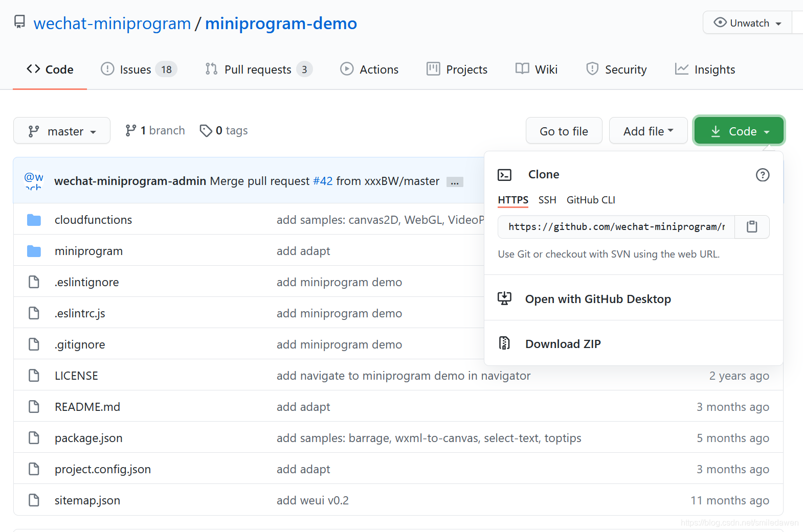This screenshot has width=803, height=532.
Task: Go to the Actions tab
Action: (369, 70)
